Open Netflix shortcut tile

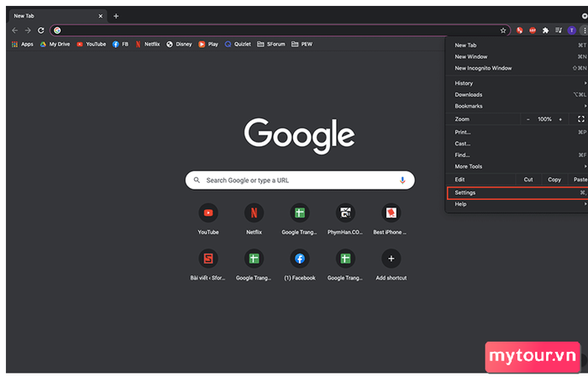pyautogui.click(x=254, y=219)
